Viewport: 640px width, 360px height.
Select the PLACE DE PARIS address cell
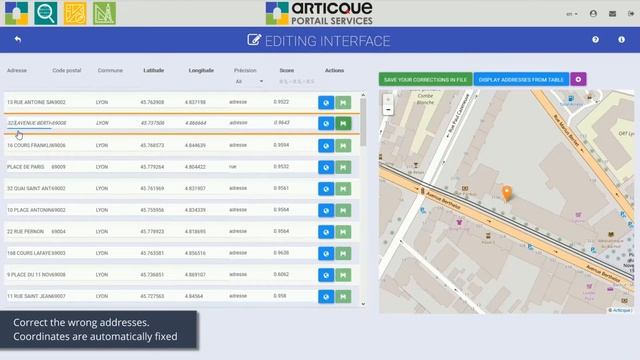(x=26, y=167)
